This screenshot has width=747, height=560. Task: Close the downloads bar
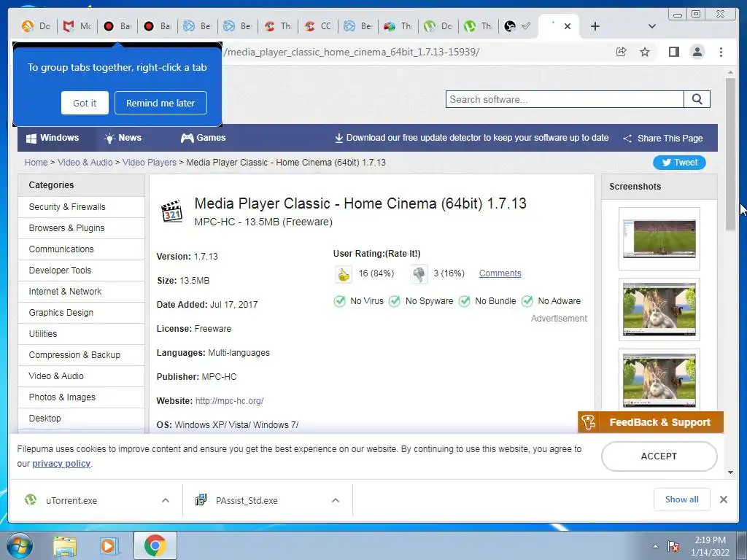pos(724,499)
